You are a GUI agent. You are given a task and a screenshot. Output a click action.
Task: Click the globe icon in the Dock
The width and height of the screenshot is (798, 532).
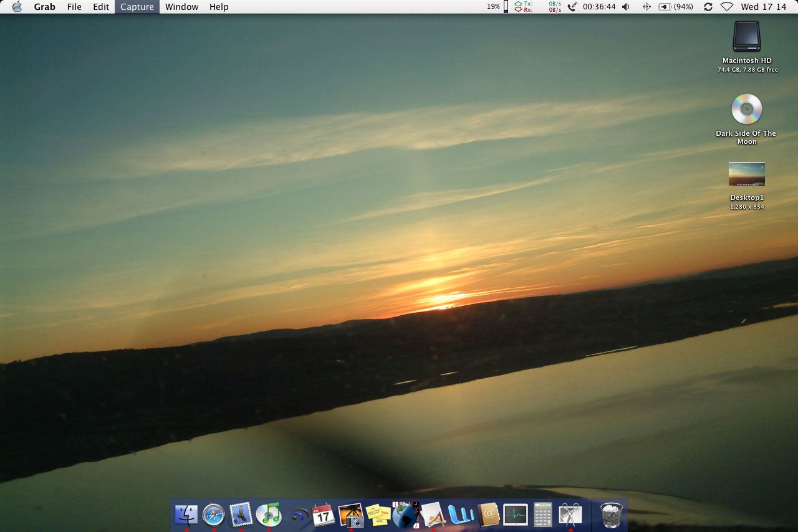pos(405,515)
